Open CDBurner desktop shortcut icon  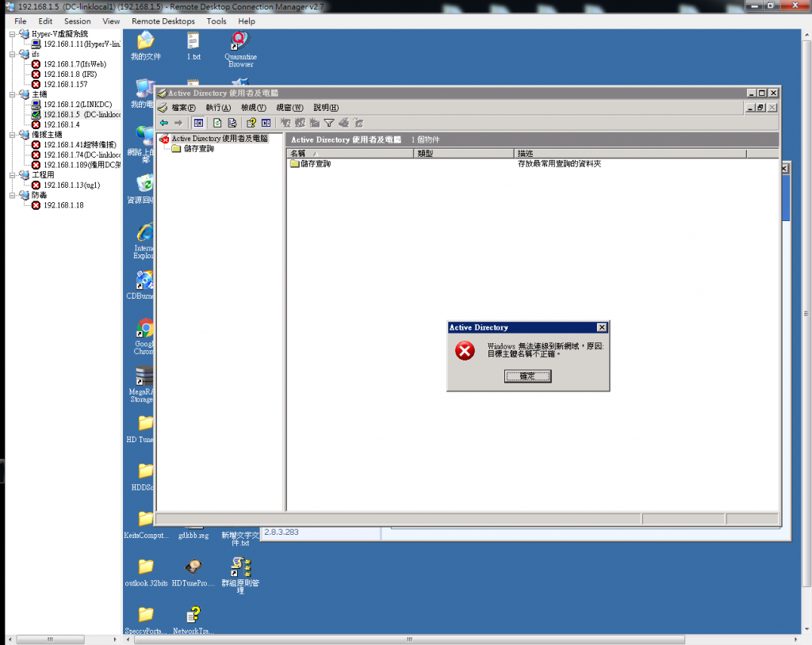[141, 284]
